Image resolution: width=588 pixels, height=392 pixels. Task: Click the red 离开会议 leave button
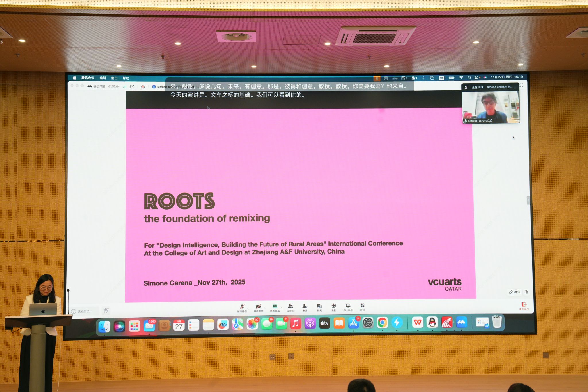point(524,306)
